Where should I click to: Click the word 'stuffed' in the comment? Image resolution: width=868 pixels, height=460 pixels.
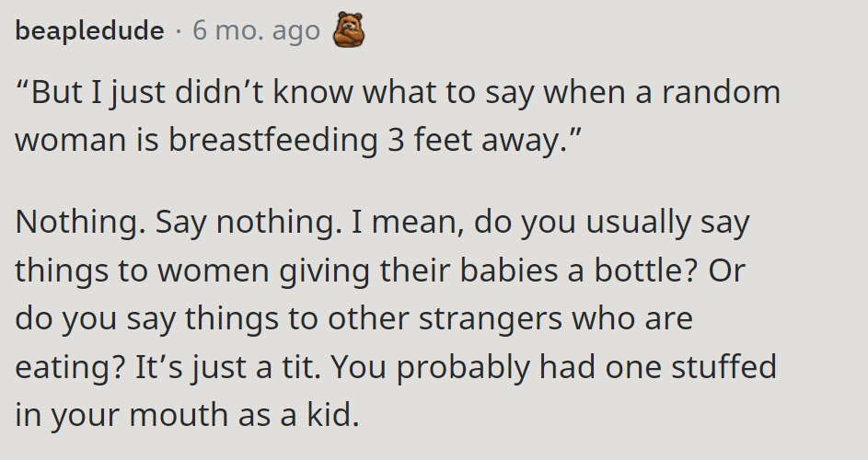coord(724,366)
